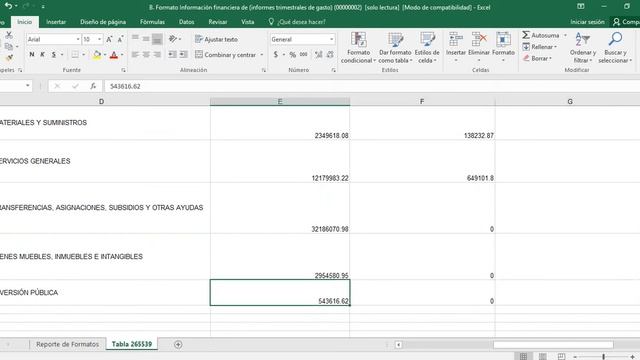The height and width of the screenshot is (360, 640).
Task: Apply the red font color A
Action: click(114, 54)
